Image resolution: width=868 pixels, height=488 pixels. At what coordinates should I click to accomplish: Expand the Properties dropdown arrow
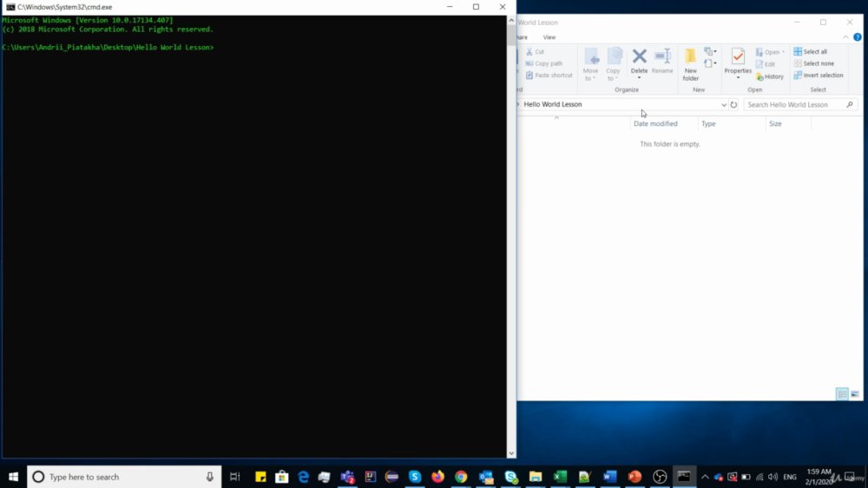[x=738, y=78]
